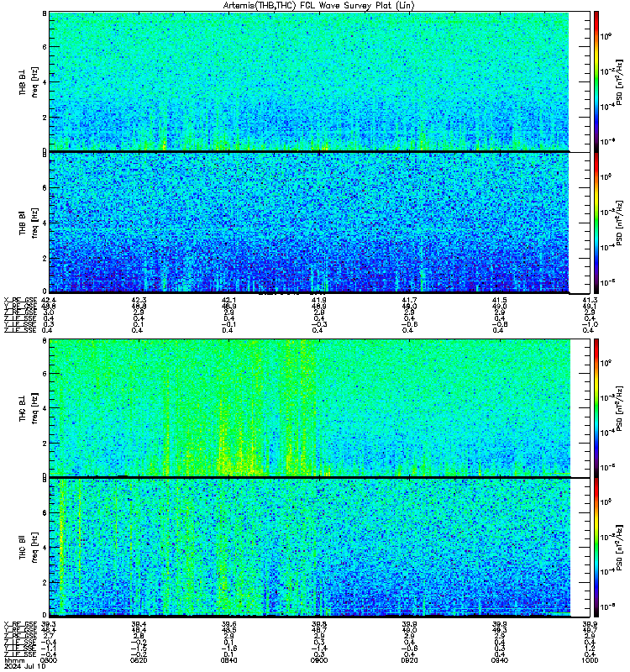Click the 2024 Jul 10 date label

pyautogui.click(x=24, y=666)
